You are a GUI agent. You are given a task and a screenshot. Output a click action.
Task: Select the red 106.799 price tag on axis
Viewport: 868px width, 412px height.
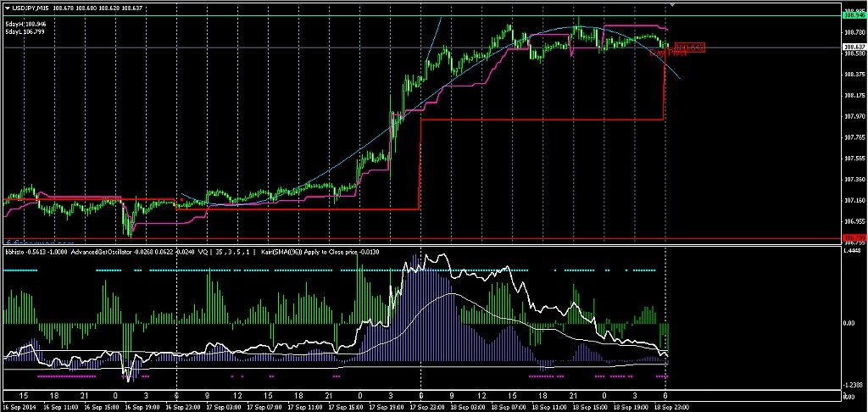click(x=854, y=238)
